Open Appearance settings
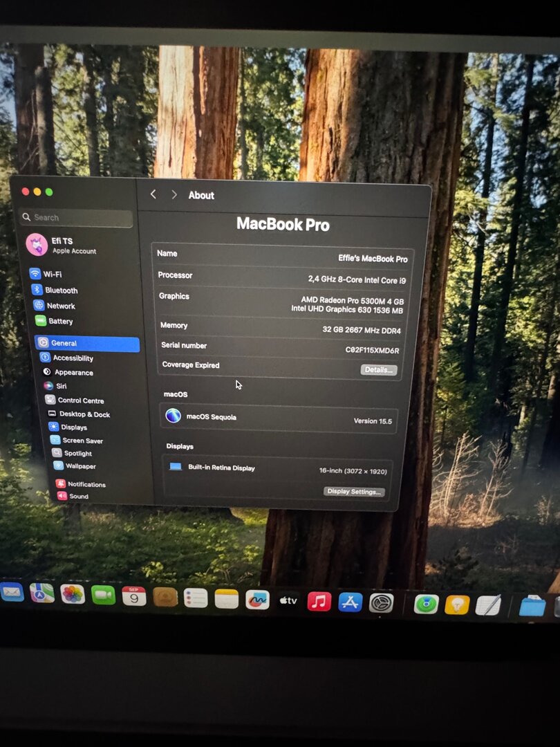 pos(68,372)
